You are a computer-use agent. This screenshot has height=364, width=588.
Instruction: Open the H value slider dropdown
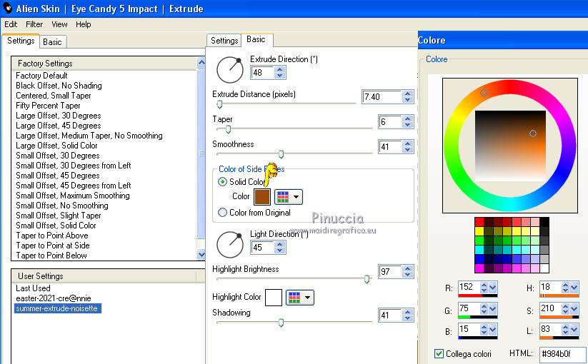(x=574, y=287)
